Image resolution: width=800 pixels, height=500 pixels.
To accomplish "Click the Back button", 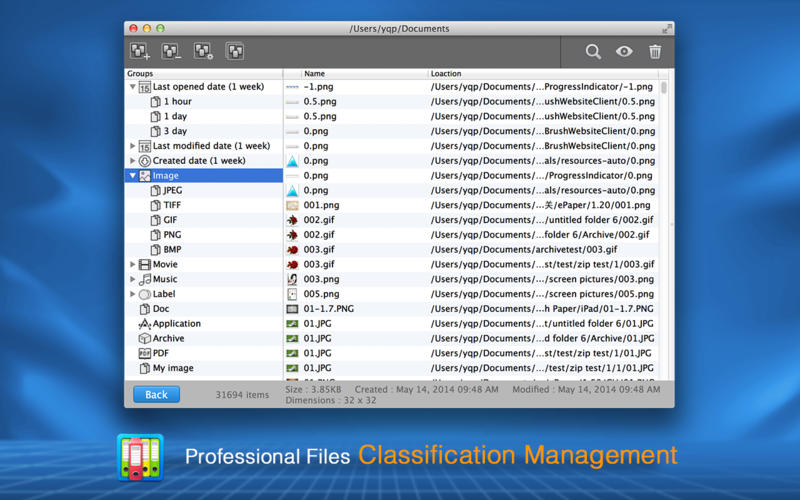I will [156, 394].
